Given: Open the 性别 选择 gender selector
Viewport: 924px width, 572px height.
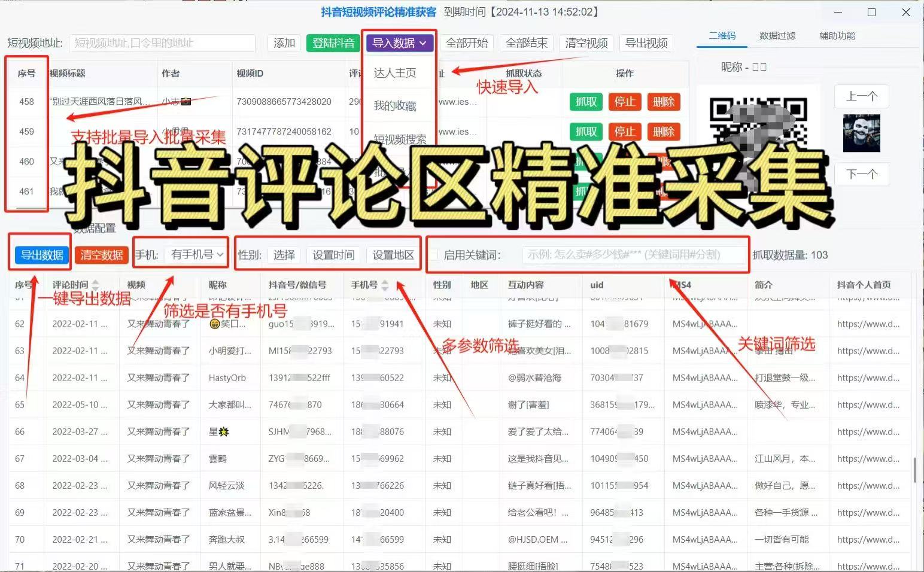Looking at the screenshot, I should point(284,255).
